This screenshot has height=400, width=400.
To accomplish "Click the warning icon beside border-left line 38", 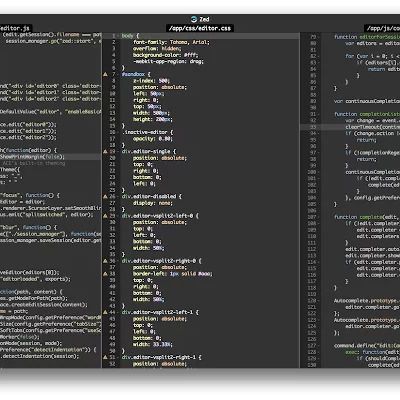I will [105, 274].
